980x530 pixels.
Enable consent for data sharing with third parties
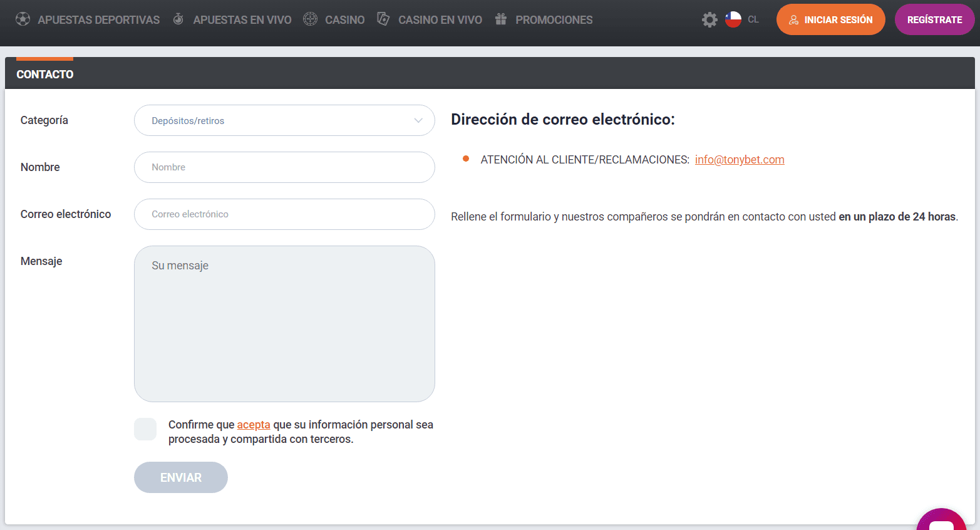(145, 429)
